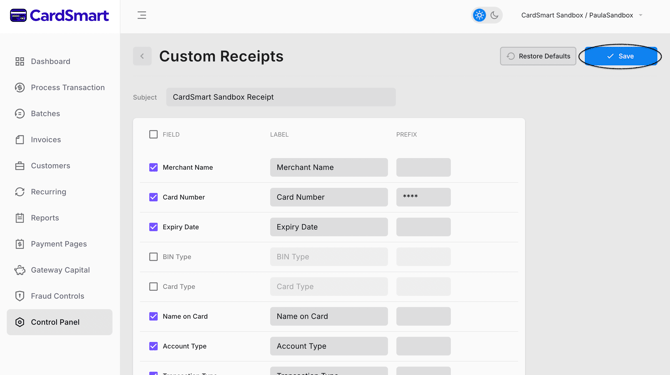Edit the Account Type label field
670x375 pixels.
329,346
